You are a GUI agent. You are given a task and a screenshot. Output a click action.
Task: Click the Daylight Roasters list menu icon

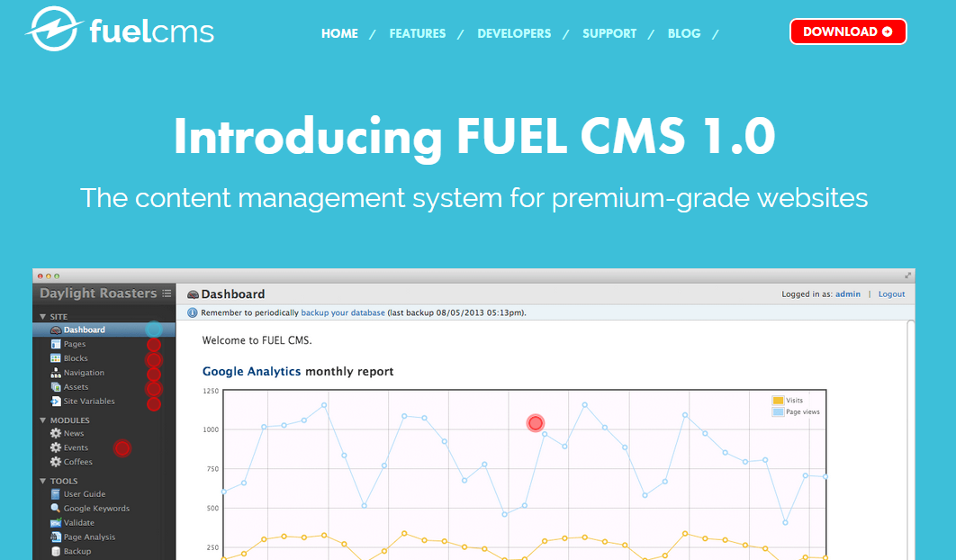[x=167, y=294]
